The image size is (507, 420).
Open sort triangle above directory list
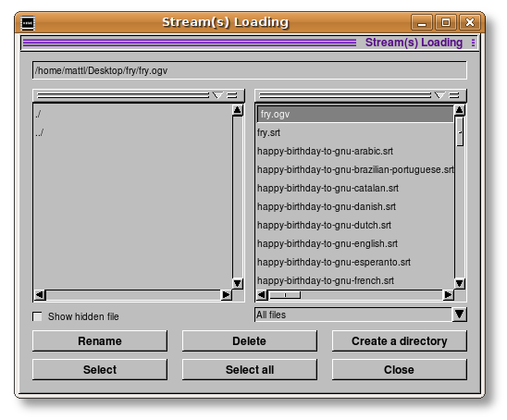[x=217, y=95]
